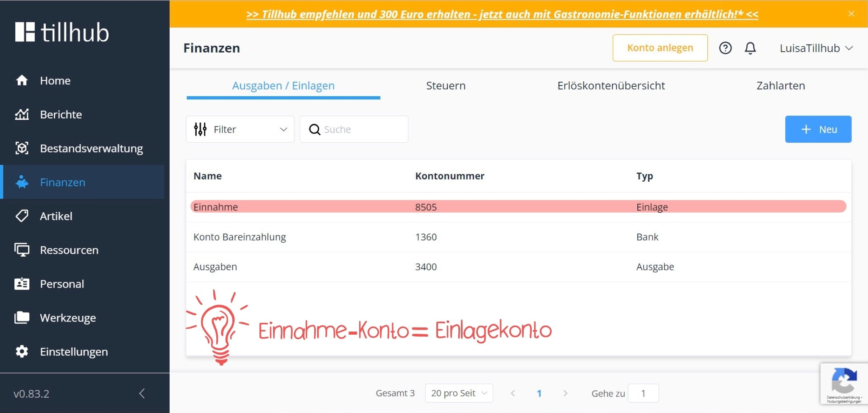Switch to the Steuern tab
The image size is (868, 413).
tap(446, 86)
